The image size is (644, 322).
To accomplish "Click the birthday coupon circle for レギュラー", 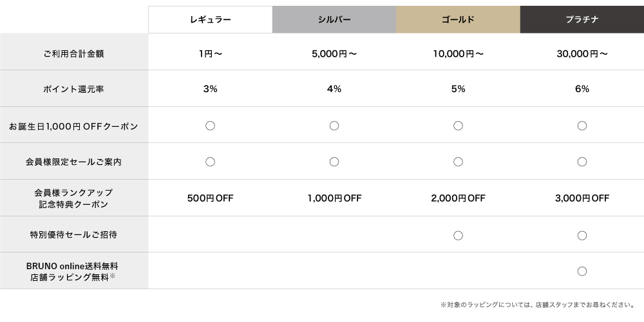I will (x=210, y=126).
